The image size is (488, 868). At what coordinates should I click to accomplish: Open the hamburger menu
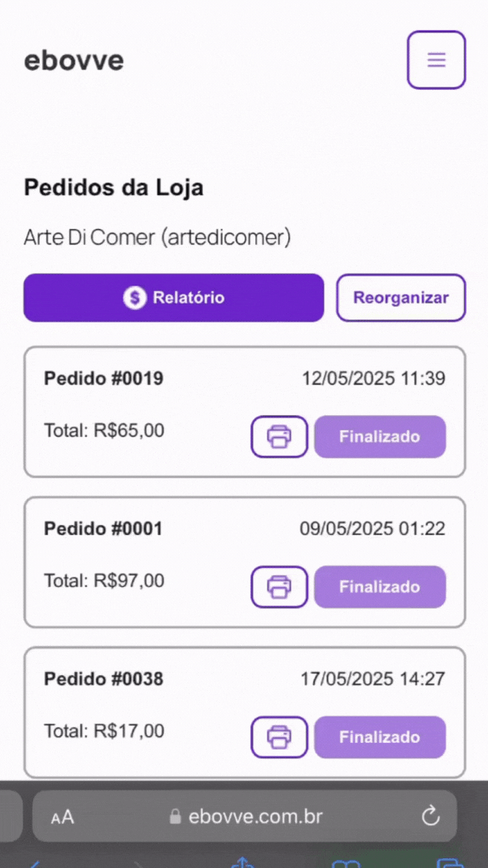tap(437, 60)
